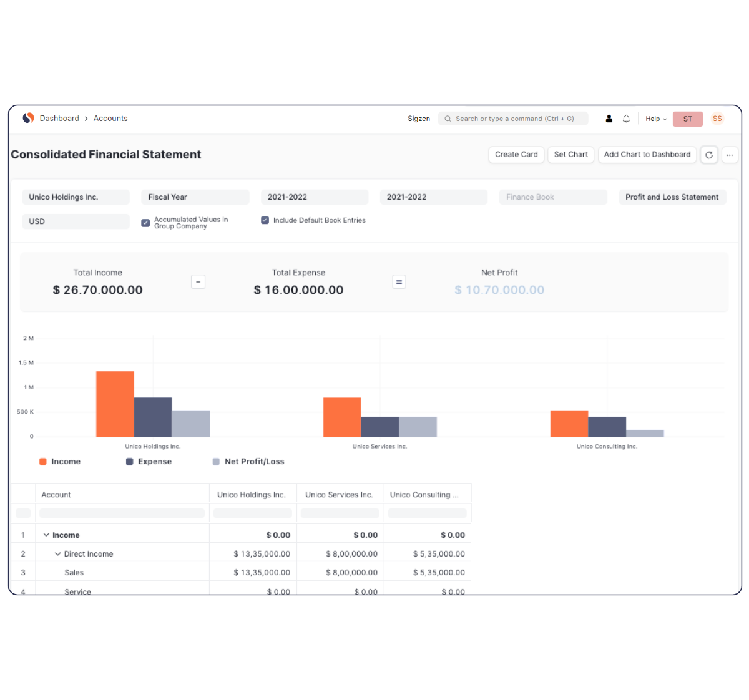
Task: Click the search magnifier icon
Action: 448,119
